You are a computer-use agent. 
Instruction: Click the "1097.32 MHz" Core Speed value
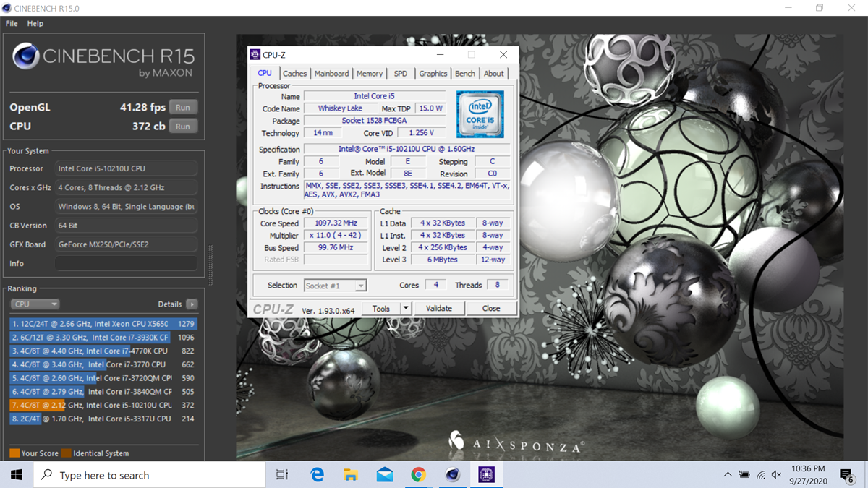click(335, 223)
